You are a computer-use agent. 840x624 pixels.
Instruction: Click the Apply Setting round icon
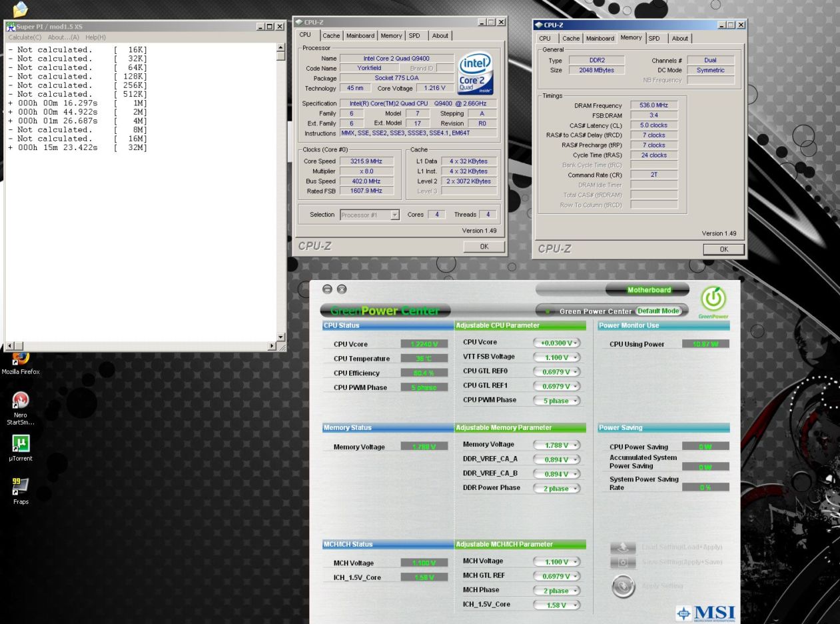pyautogui.click(x=623, y=586)
